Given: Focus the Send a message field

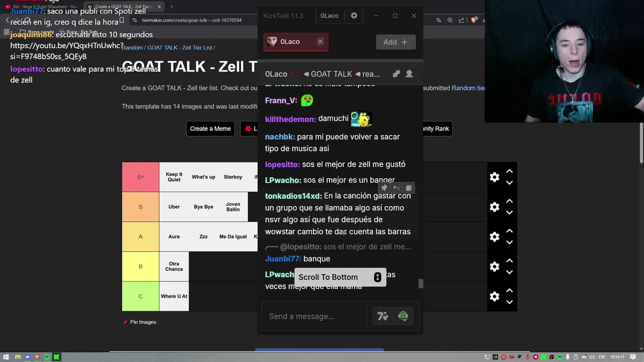Looking at the screenshot, I should click(x=314, y=316).
